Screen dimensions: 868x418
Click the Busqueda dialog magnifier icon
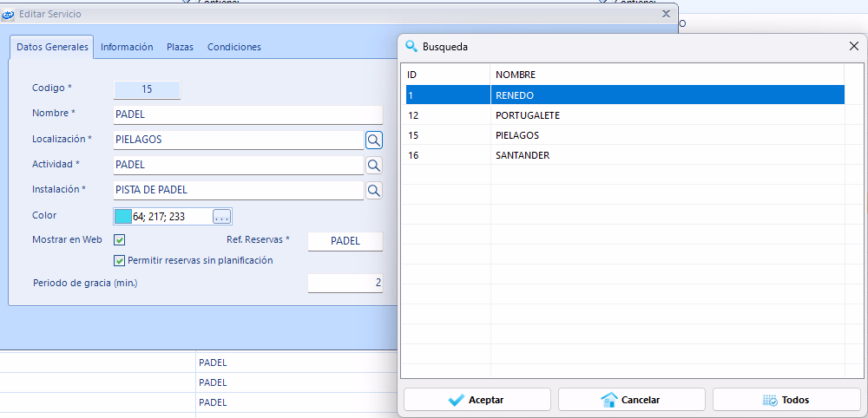coord(411,47)
